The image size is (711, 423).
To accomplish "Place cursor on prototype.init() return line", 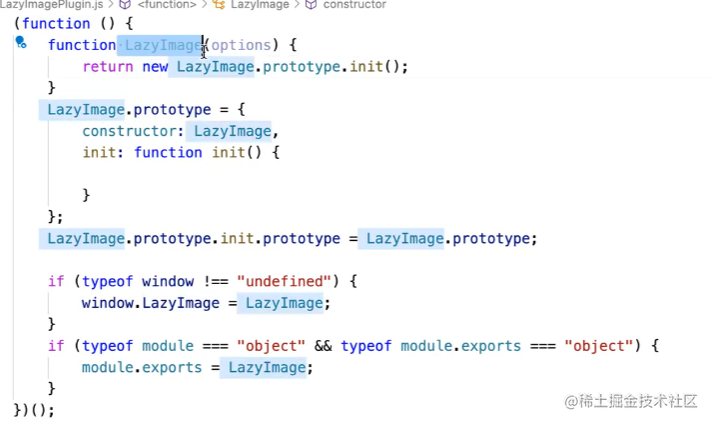I will (x=245, y=67).
